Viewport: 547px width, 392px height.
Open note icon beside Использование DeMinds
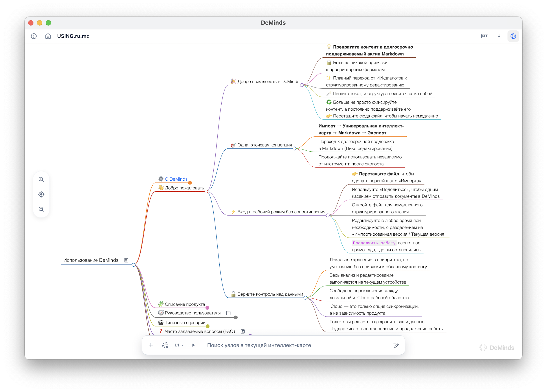(126, 260)
